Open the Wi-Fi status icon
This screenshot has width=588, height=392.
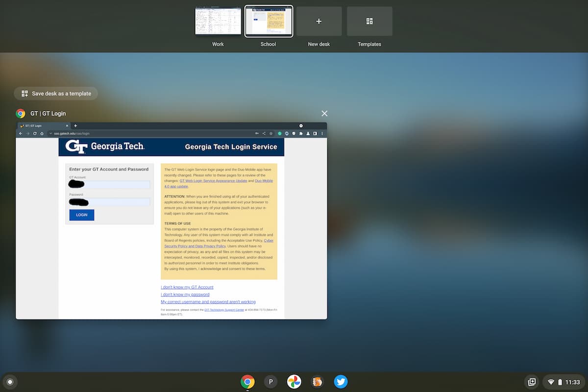point(551,382)
